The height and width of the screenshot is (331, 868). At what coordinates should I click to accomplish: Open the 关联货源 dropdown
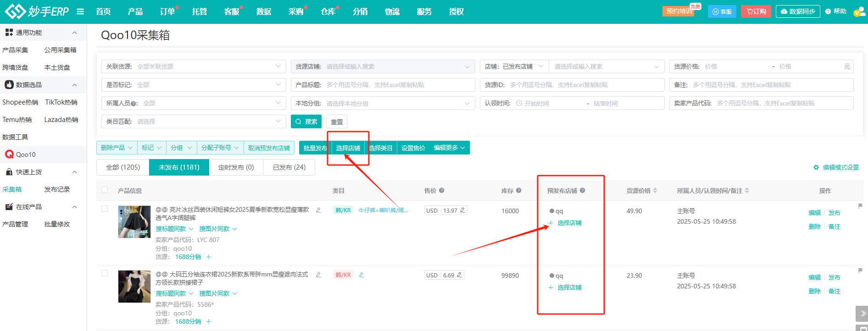pos(194,66)
